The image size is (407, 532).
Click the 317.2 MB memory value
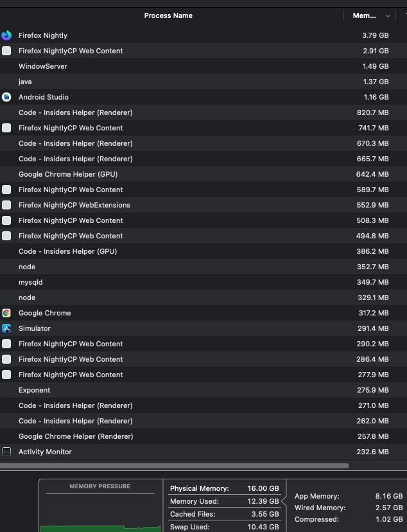pyautogui.click(x=374, y=313)
